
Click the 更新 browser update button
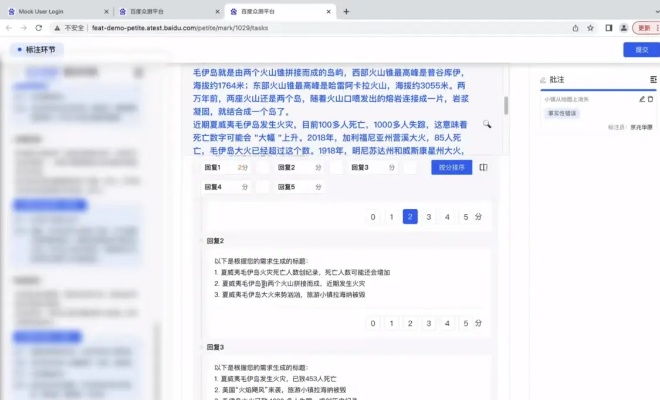click(x=646, y=28)
